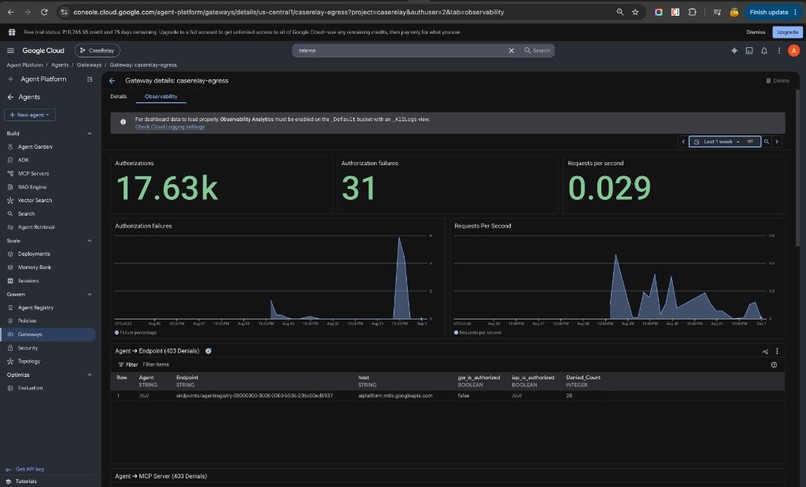Open Agent Retrieval in sidebar
Screen dimensions: 806x487
36,227
